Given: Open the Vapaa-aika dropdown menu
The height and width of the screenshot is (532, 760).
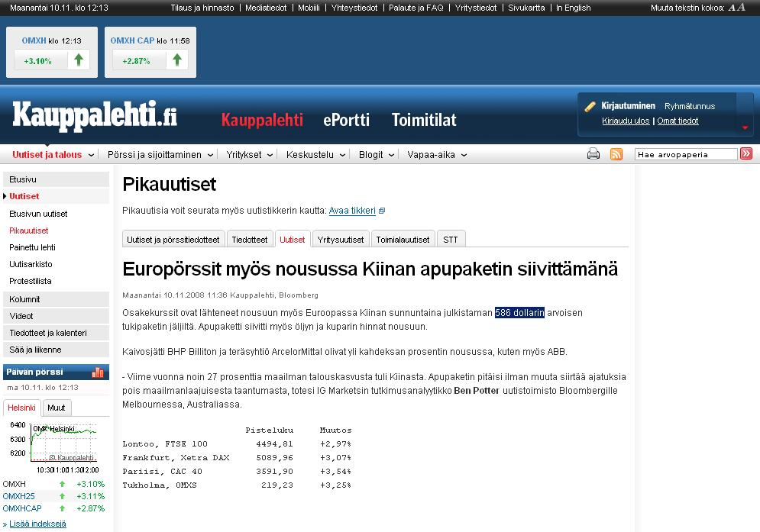Looking at the screenshot, I should pyautogui.click(x=437, y=154).
